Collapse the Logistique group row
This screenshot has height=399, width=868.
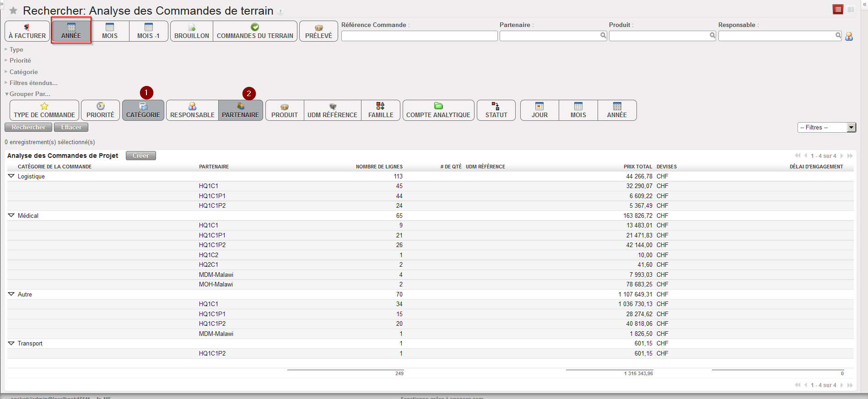tap(11, 176)
